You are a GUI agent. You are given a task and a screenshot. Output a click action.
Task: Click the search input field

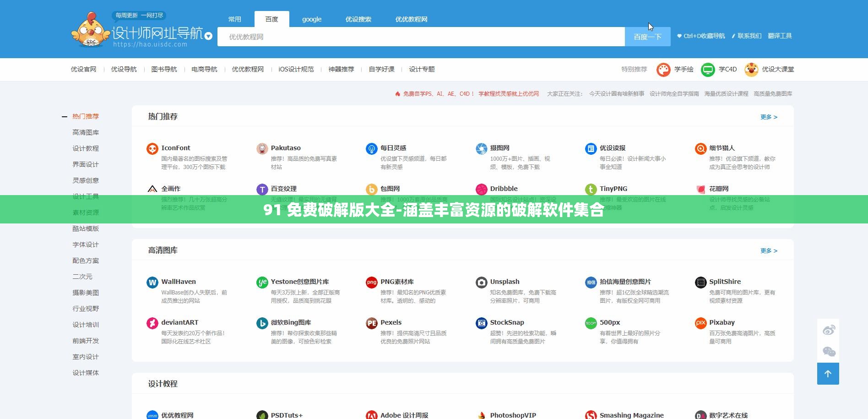[412, 36]
